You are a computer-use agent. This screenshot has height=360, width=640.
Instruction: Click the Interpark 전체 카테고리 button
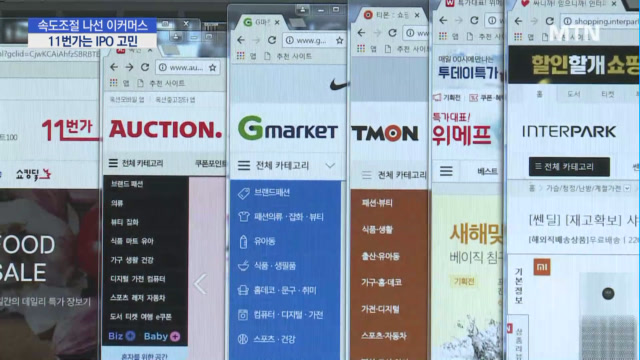coord(569,167)
